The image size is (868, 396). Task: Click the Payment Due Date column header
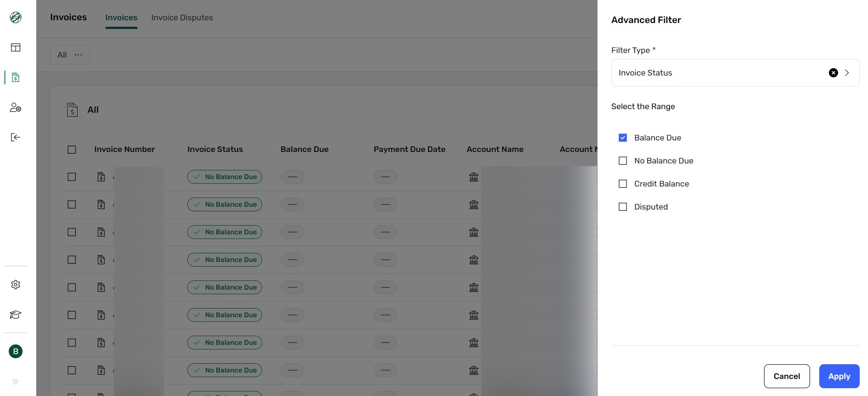(x=409, y=149)
